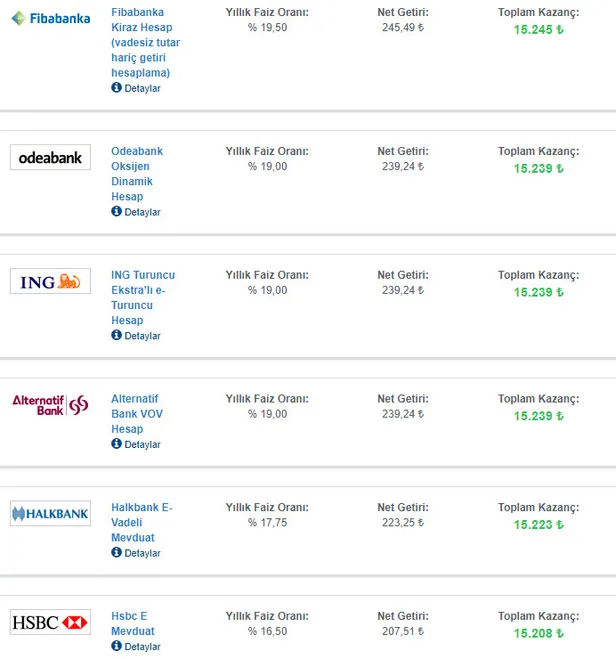This screenshot has width=616, height=659.
Task: Click the info icon under Odeabank Oksijen Hesap
Action: tap(116, 212)
